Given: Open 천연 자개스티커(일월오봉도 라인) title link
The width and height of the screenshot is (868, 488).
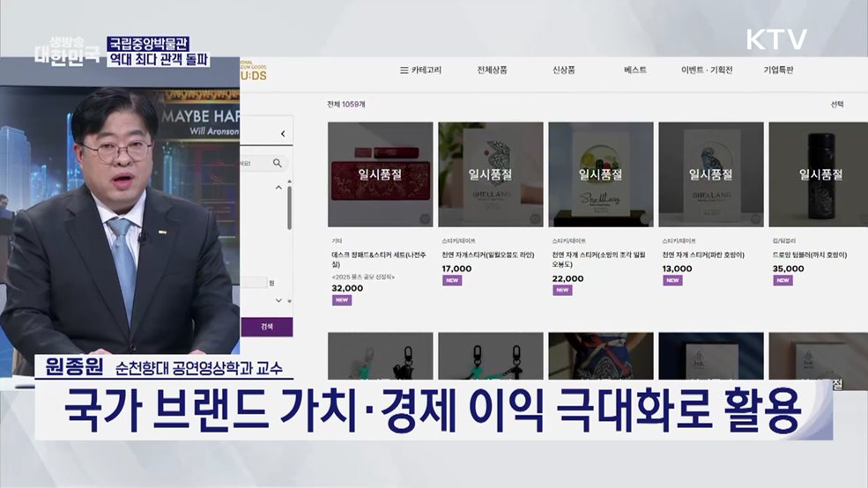Looking at the screenshot, I should (487, 255).
